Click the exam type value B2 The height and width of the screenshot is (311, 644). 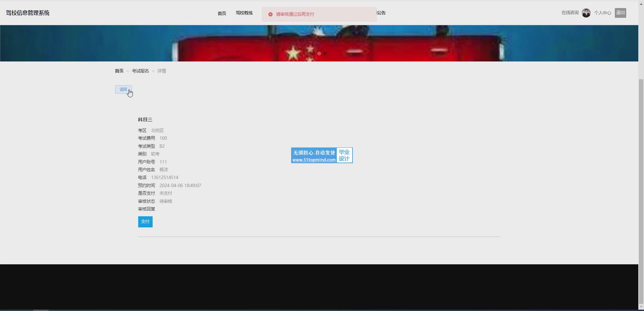(x=162, y=146)
